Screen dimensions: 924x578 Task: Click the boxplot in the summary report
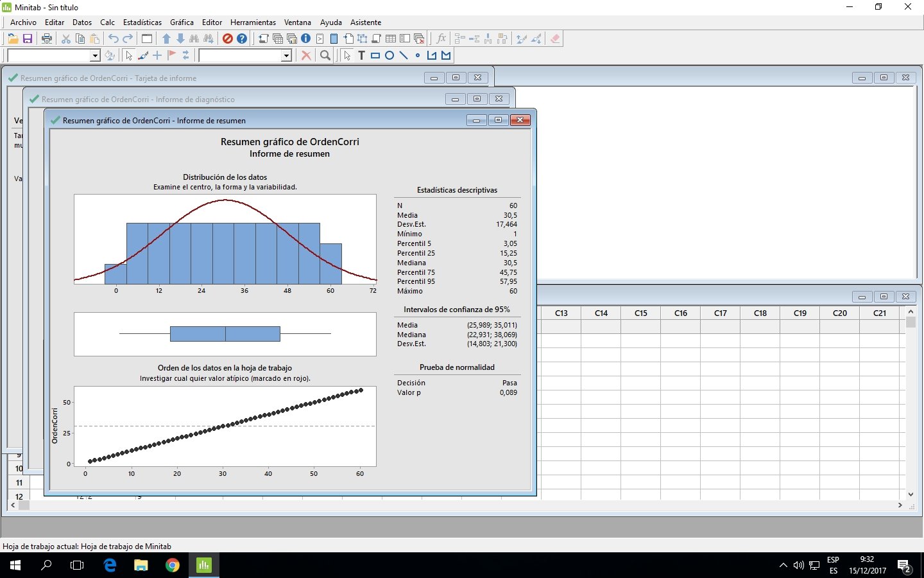(x=225, y=334)
